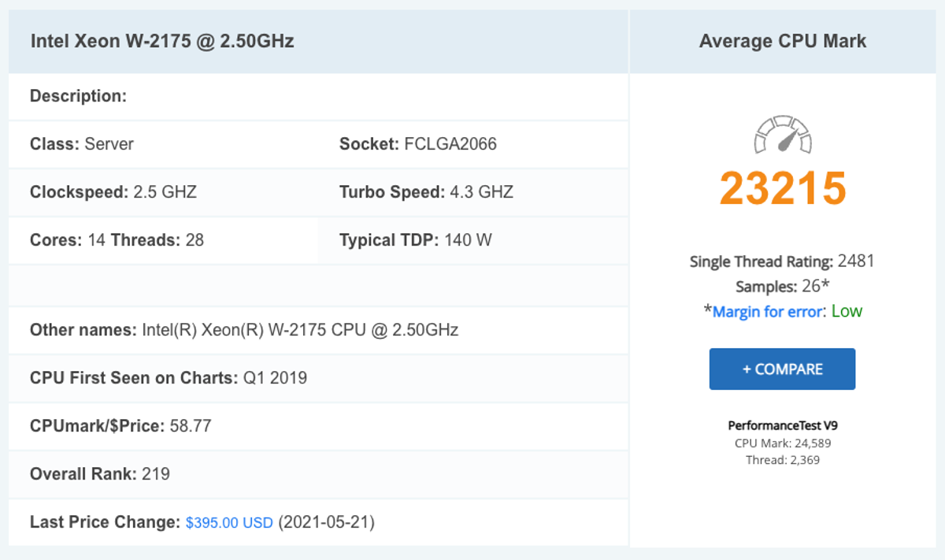Select the Class Server field
945x560 pixels.
point(82,144)
